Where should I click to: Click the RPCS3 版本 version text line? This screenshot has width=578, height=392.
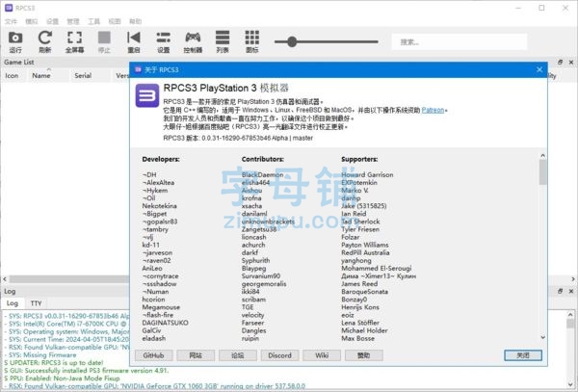point(238,138)
